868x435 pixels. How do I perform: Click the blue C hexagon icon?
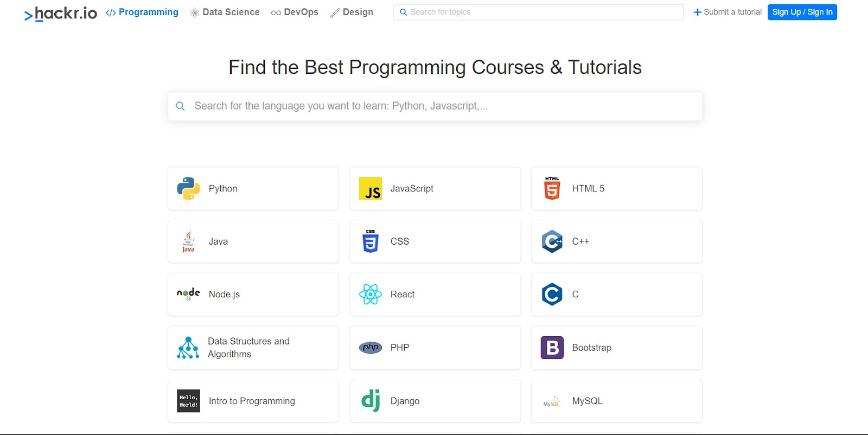click(552, 295)
